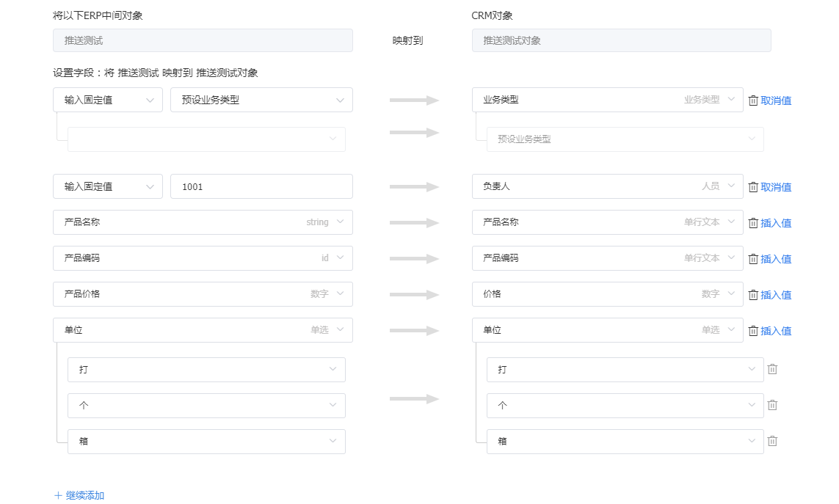The height and width of the screenshot is (504, 839).
Task: Click the ERP object field 推送测试
Action: click(x=203, y=40)
